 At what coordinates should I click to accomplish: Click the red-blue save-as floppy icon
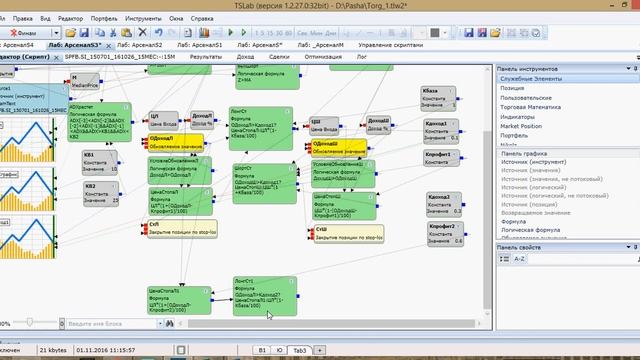[482, 33]
